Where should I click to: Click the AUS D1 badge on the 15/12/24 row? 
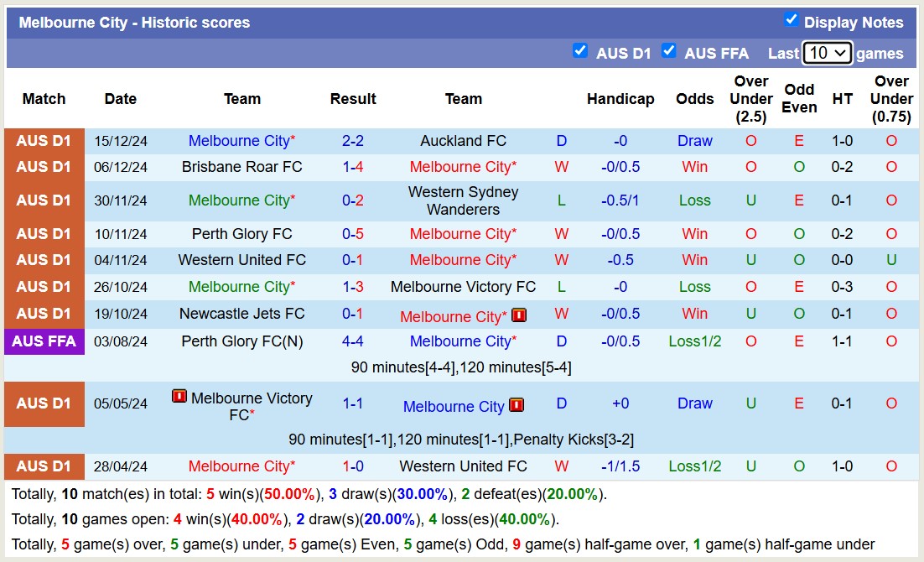point(44,141)
